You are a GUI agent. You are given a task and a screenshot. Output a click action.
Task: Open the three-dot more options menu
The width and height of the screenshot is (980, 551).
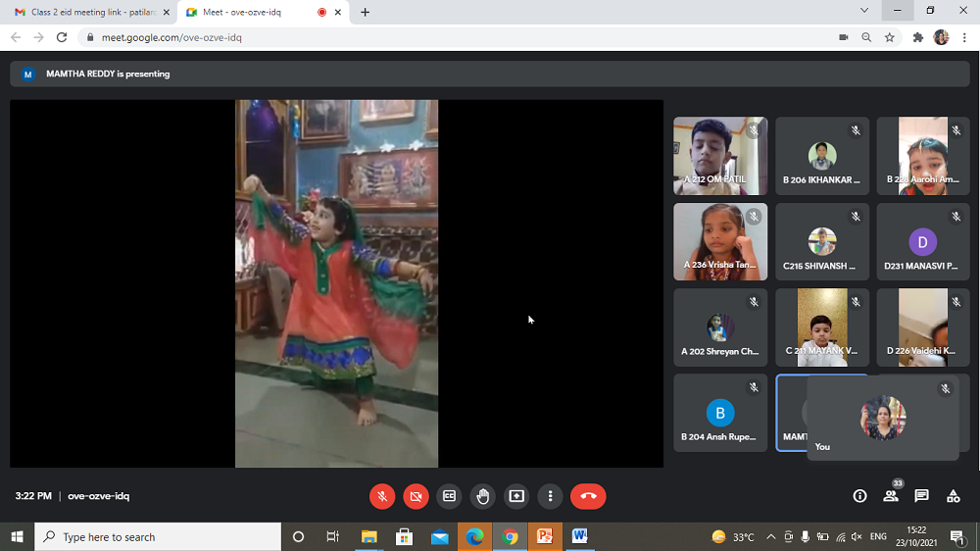coord(551,496)
